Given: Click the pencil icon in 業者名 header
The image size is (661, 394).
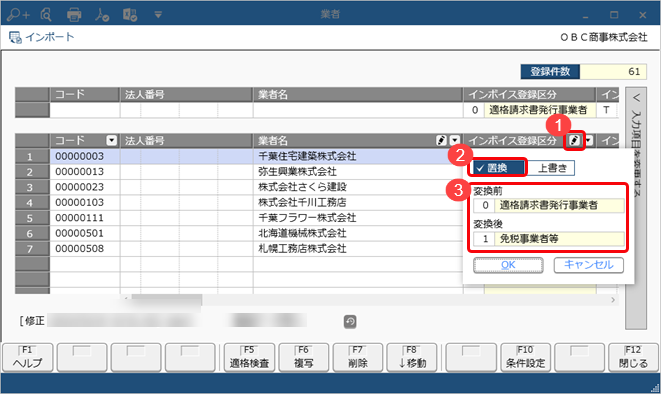Looking at the screenshot, I should pyautogui.click(x=441, y=140).
